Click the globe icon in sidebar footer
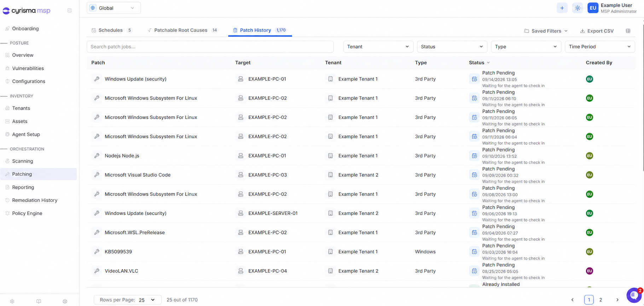Image resolution: width=644 pixels, height=306 pixels. coord(65,301)
